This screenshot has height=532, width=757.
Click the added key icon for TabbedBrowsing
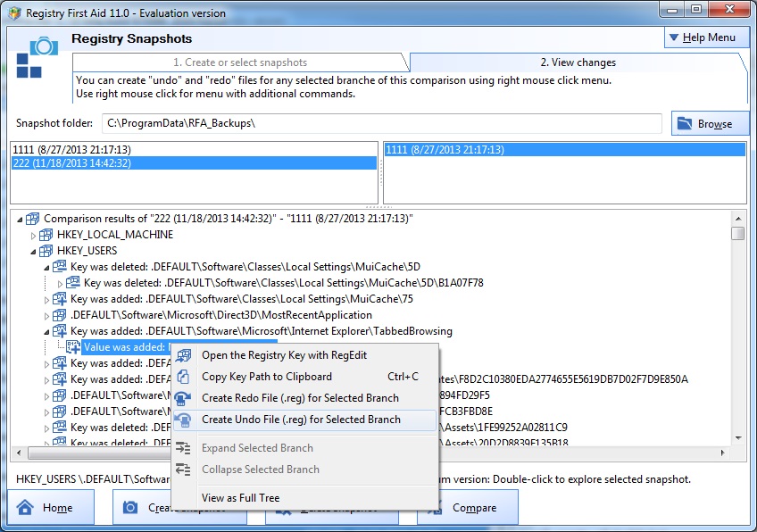[60, 331]
